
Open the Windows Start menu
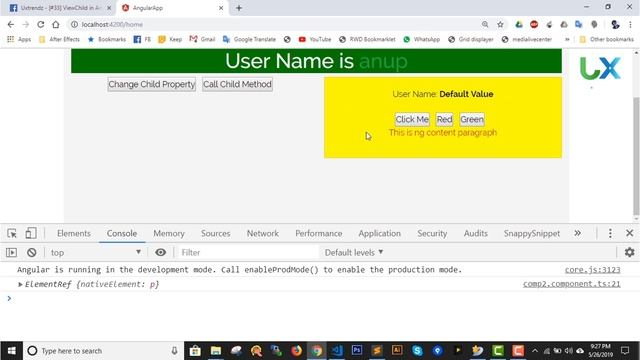click(11, 351)
